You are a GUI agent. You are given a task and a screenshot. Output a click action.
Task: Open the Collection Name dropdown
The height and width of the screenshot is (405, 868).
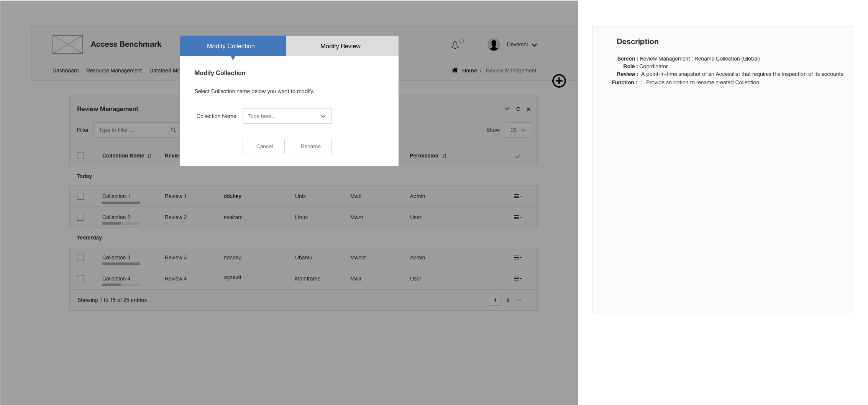[x=287, y=116]
